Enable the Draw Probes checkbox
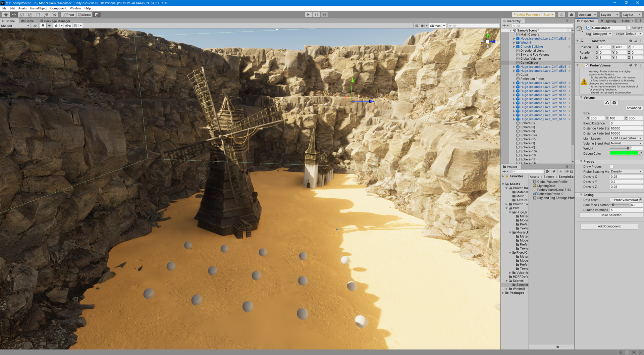Image resolution: width=644 pixels, height=355 pixels. (612, 166)
